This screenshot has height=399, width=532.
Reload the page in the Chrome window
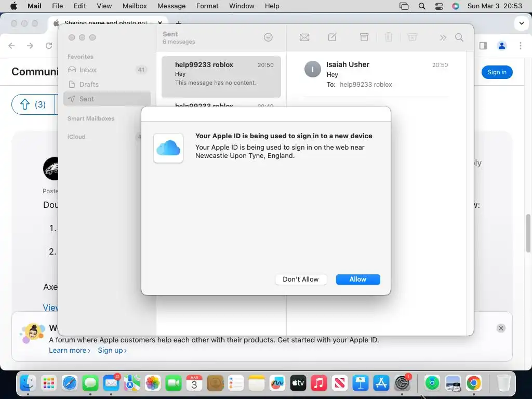(49, 46)
